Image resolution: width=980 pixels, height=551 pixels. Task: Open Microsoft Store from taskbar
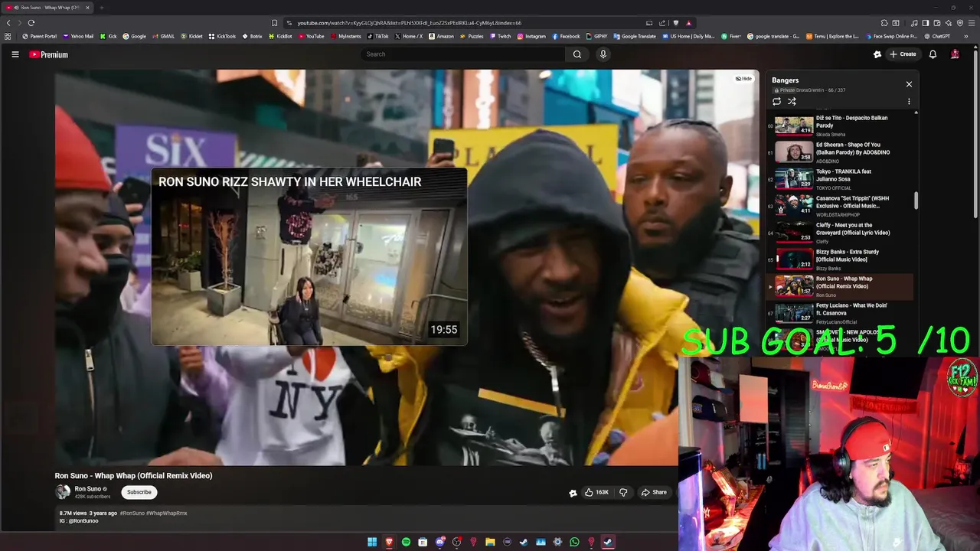pos(423,542)
